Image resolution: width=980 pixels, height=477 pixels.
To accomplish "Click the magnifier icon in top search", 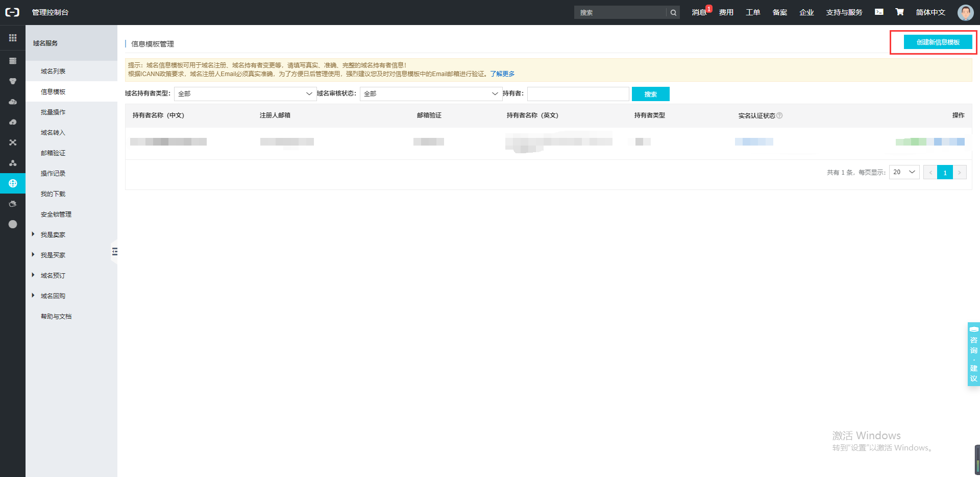I will pyautogui.click(x=673, y=13).
